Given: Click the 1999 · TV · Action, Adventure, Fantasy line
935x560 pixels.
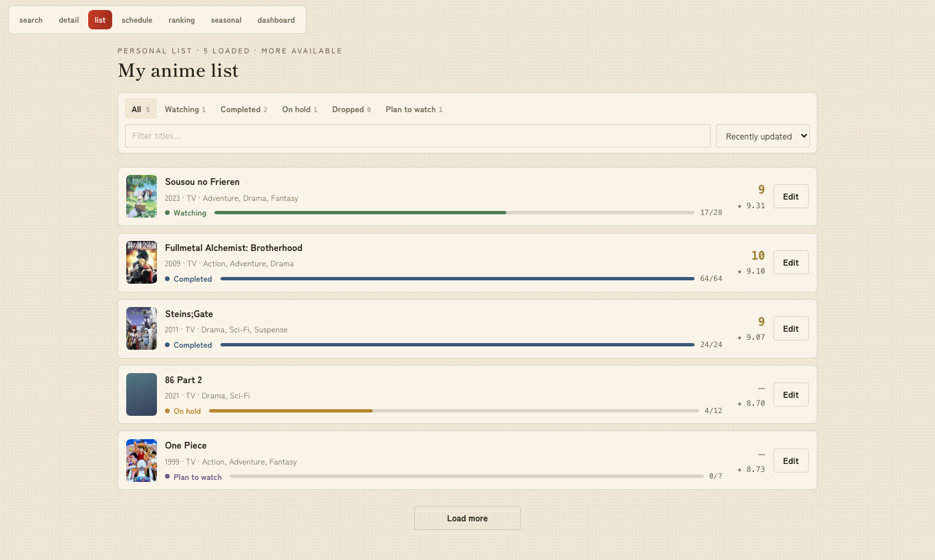Looking at the screenshot, I should (231, 462).
